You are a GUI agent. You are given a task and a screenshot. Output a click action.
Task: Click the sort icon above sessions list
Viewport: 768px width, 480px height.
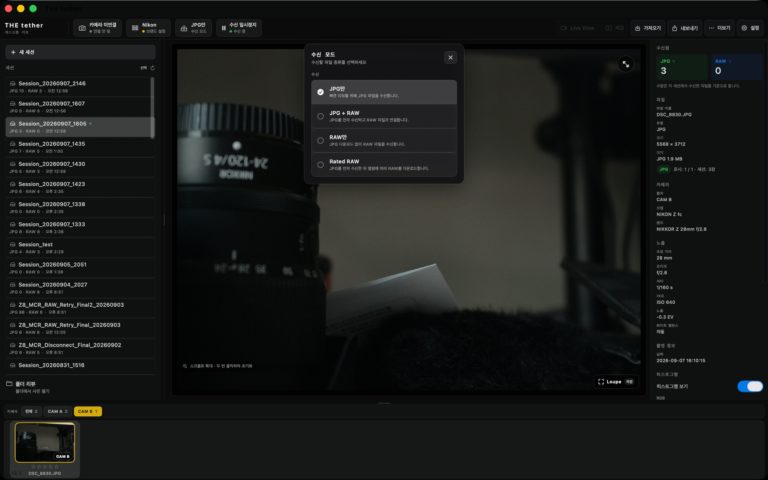tap(144, 68)
